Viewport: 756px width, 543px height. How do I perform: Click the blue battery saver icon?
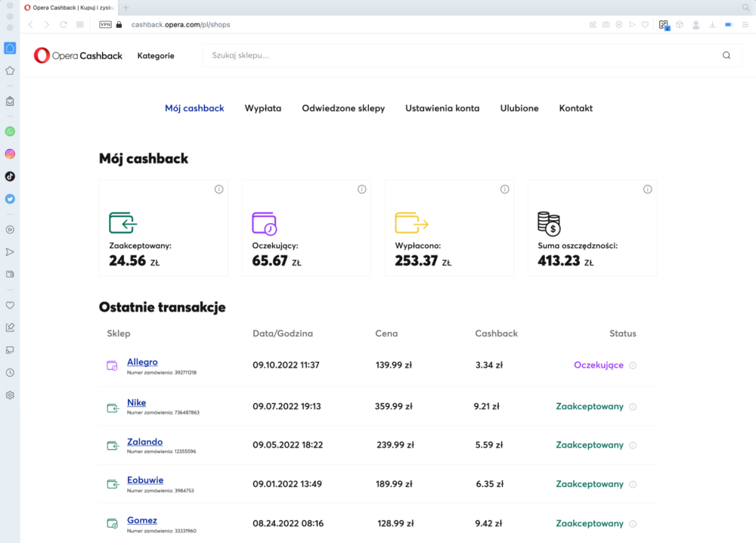click(x=729, y=25)
